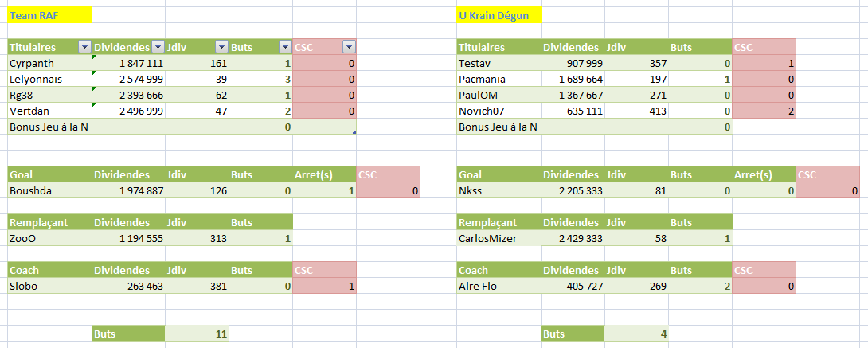The height and width of the screenshot is (348, 868).
Task: Click the Cyrpanth player cell
Action: click(x=49, y=63)
